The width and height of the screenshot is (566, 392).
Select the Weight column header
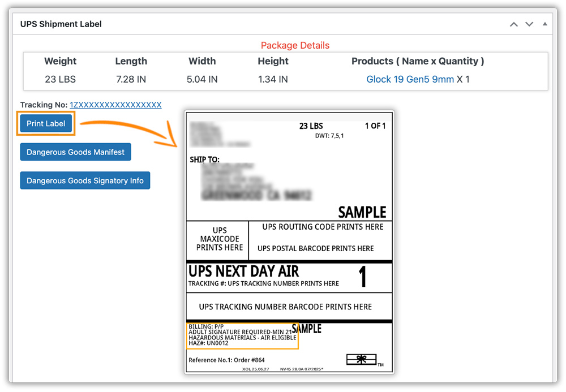pos(61,61)
